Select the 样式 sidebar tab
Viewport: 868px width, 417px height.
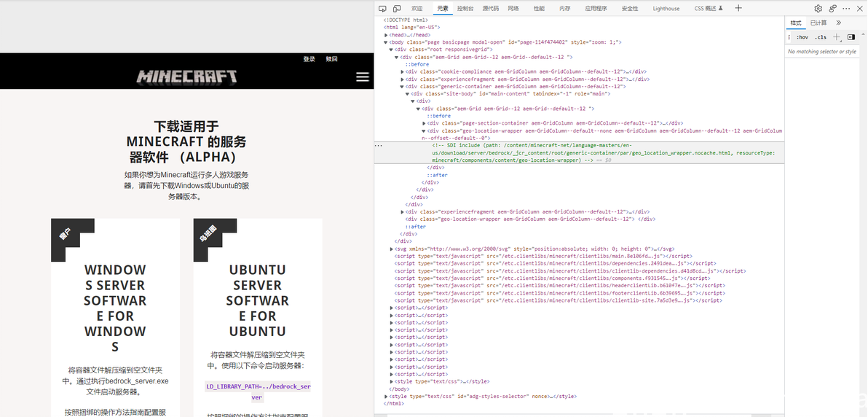tap(796, 23)
